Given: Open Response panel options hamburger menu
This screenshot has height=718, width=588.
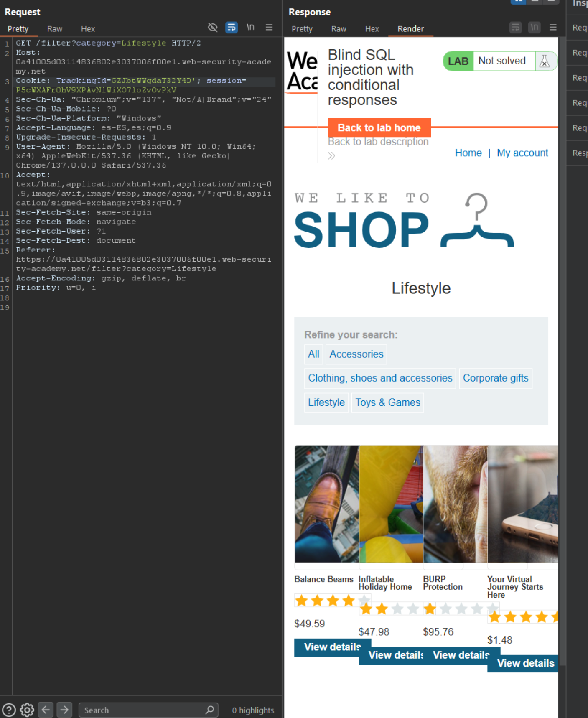Looking at the screenshot, I should [x=553, y=28].
